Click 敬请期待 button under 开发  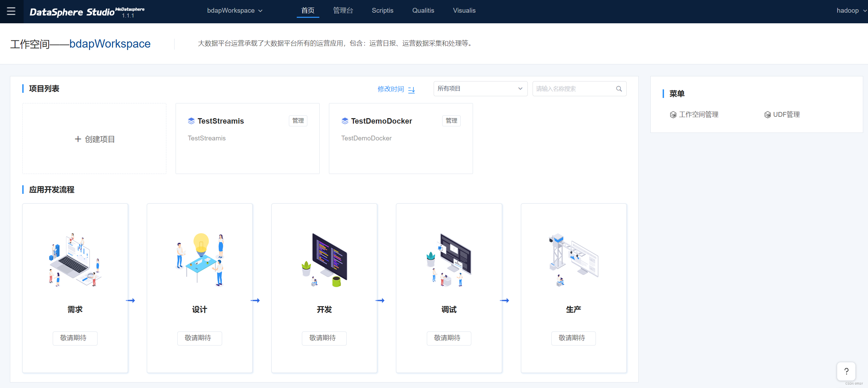tap(324, 338)
